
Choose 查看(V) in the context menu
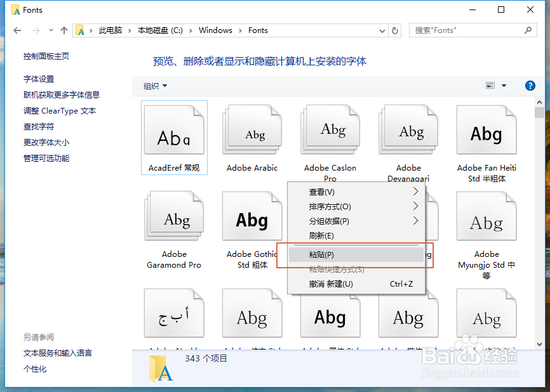356,192
